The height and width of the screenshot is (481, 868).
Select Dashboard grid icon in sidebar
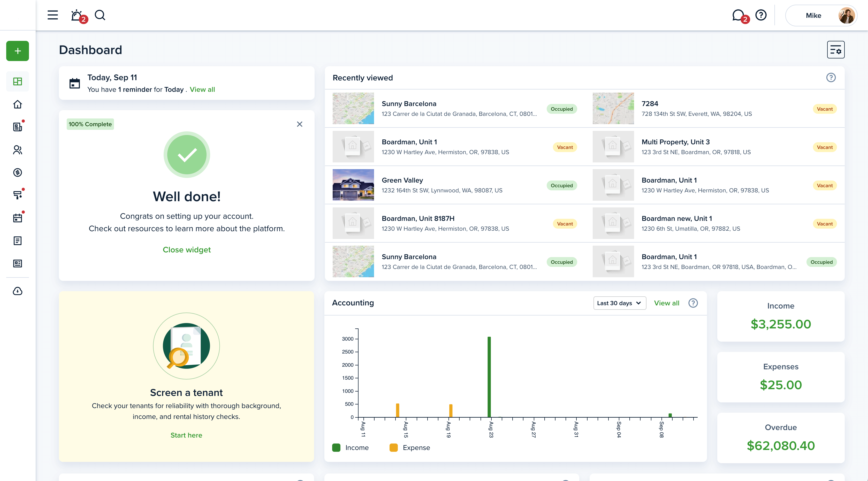coord(18,81)
